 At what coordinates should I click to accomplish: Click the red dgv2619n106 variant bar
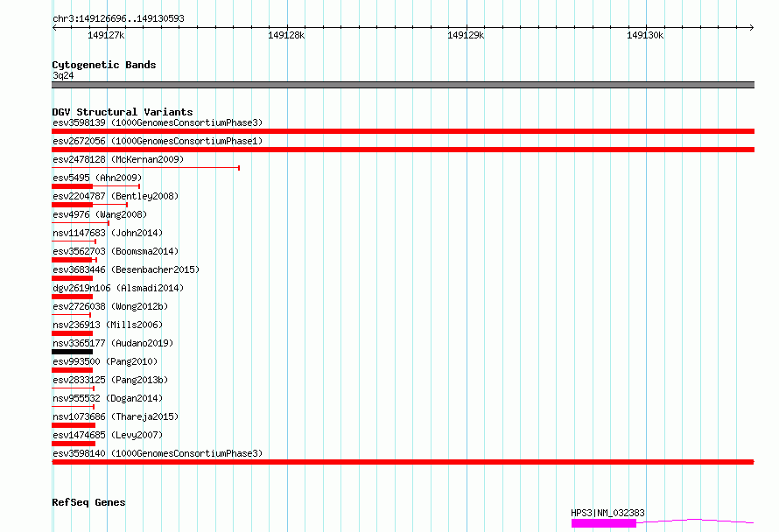(72, 297)
